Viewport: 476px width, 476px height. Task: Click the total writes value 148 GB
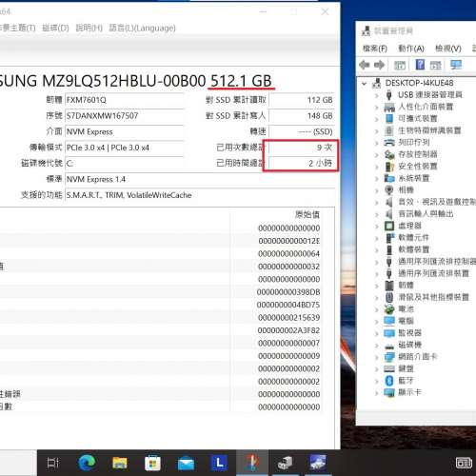click(302, 116)
